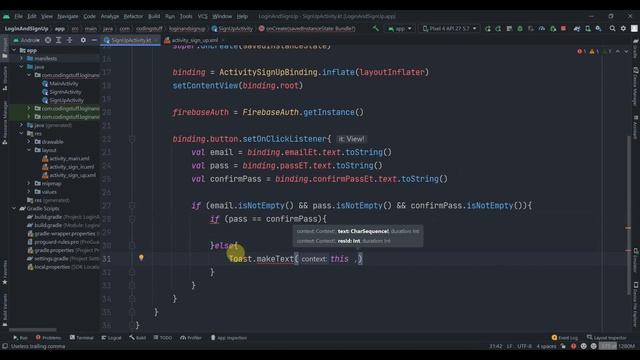Click the editor vertical scrollbar
640x360 pixels.
pyautogui.click(x=629, y=215)
